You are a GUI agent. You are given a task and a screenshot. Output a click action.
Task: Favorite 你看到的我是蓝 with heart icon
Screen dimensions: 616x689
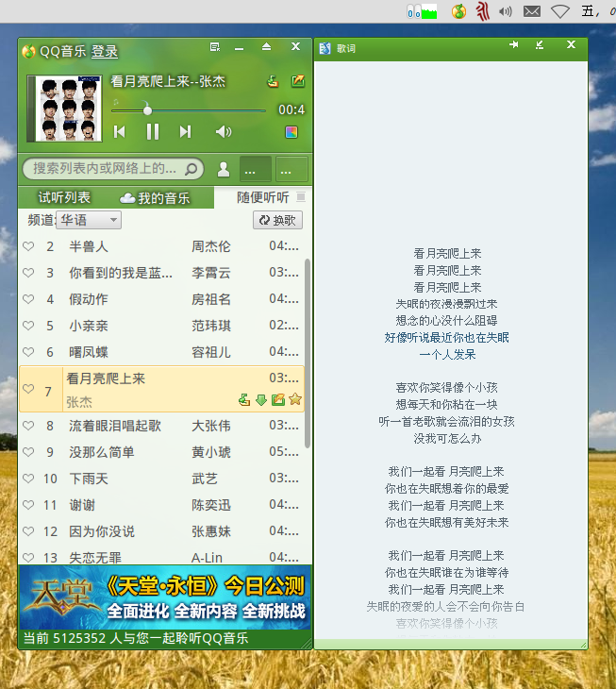[x=28, y=273]
